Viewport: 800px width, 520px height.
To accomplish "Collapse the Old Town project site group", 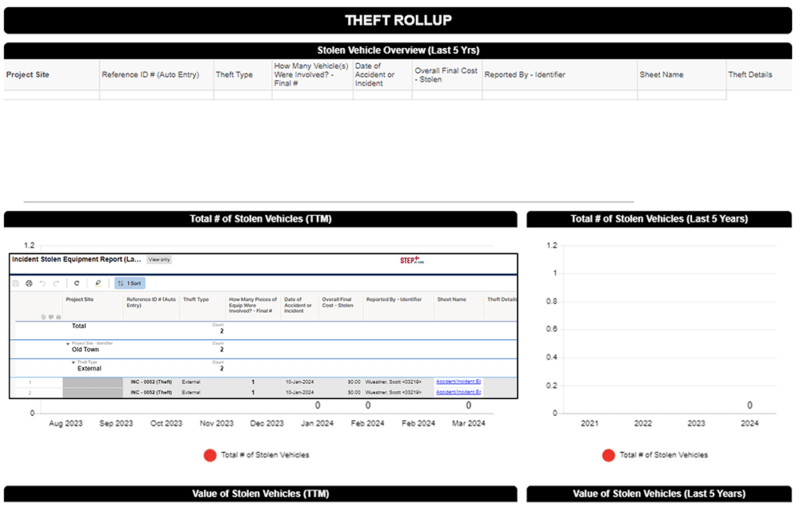I will coord(69,344).
